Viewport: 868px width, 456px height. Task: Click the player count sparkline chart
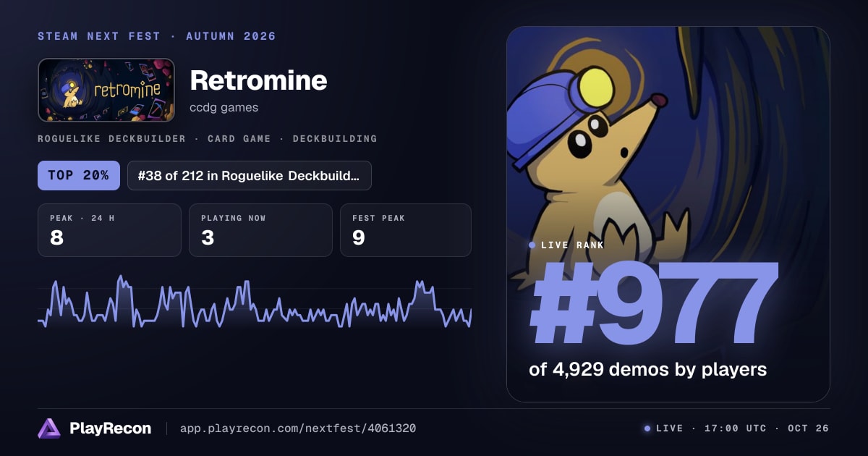255,301
